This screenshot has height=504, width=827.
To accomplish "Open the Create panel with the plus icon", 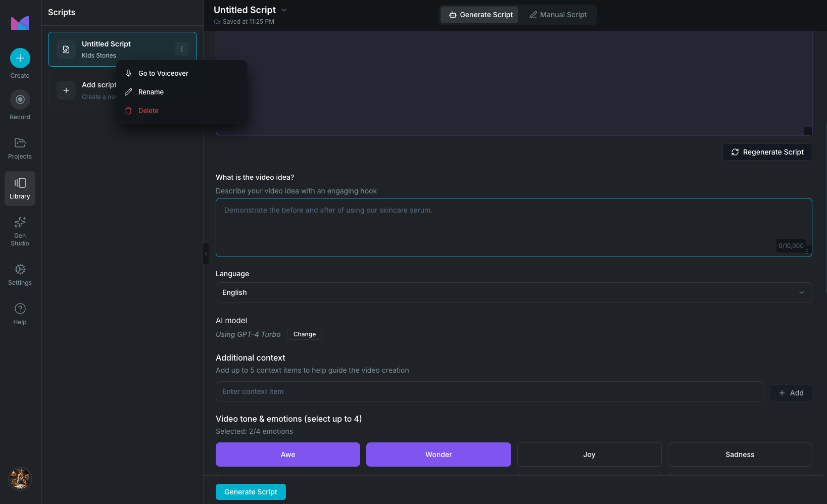I will (x=20, y=58).
